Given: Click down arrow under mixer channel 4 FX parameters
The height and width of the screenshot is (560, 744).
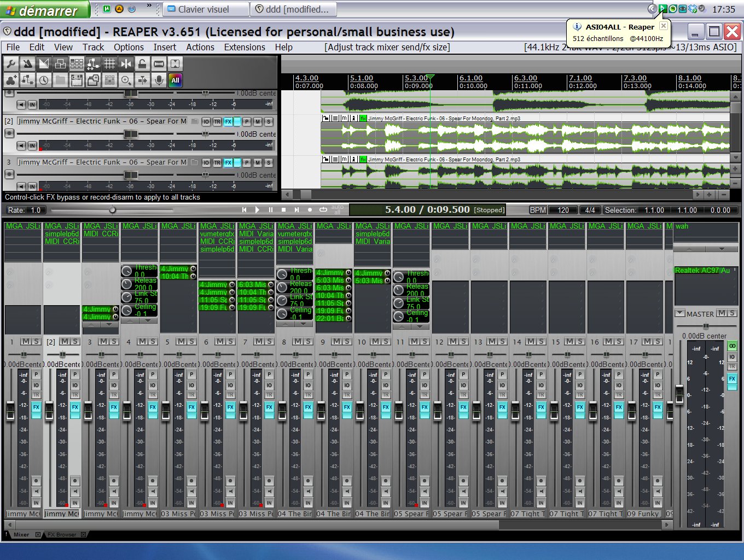Looking at the screenshot, I should click(x=148, y=320).
